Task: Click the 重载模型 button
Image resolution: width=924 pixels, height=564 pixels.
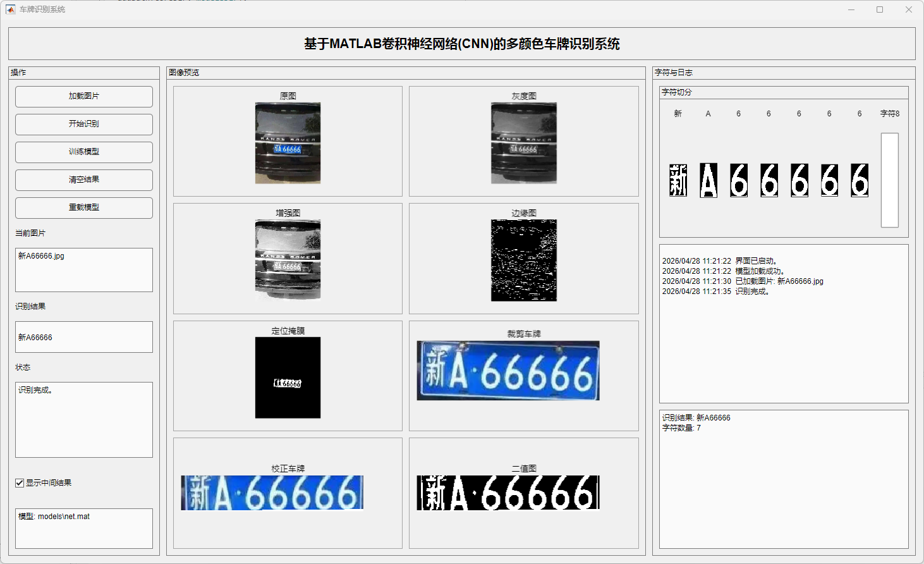Action: (x=84, y=208)
